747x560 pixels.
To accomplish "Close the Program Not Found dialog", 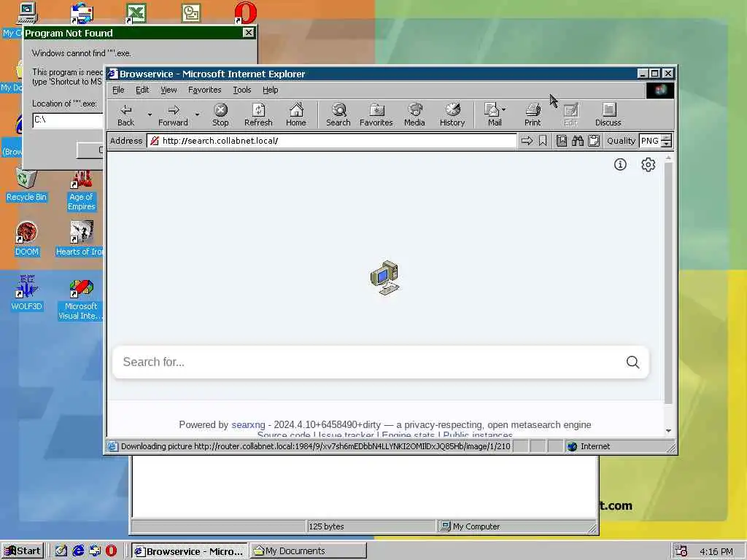I will 248,32.
